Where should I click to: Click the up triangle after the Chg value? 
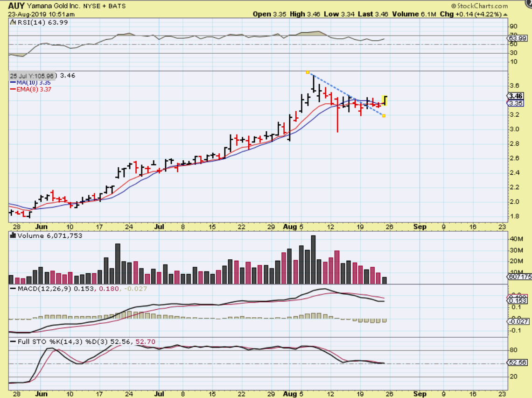(505, 14)
